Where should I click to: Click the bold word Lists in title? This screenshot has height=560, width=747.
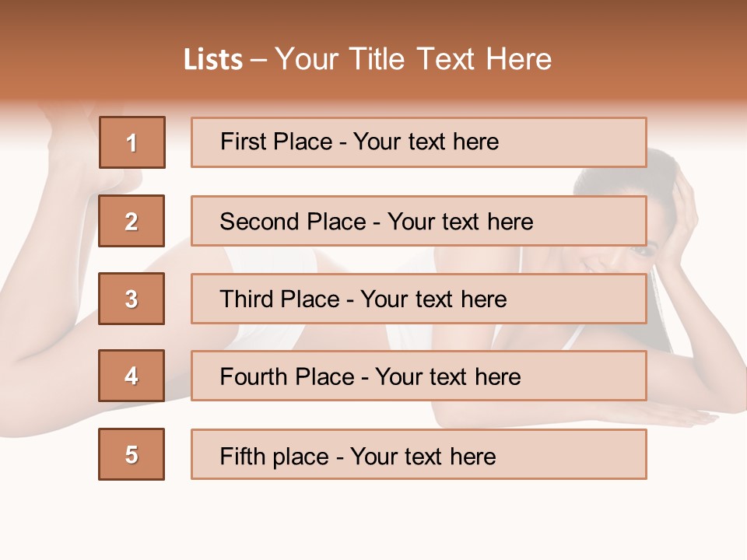click(x=213, y=59)
